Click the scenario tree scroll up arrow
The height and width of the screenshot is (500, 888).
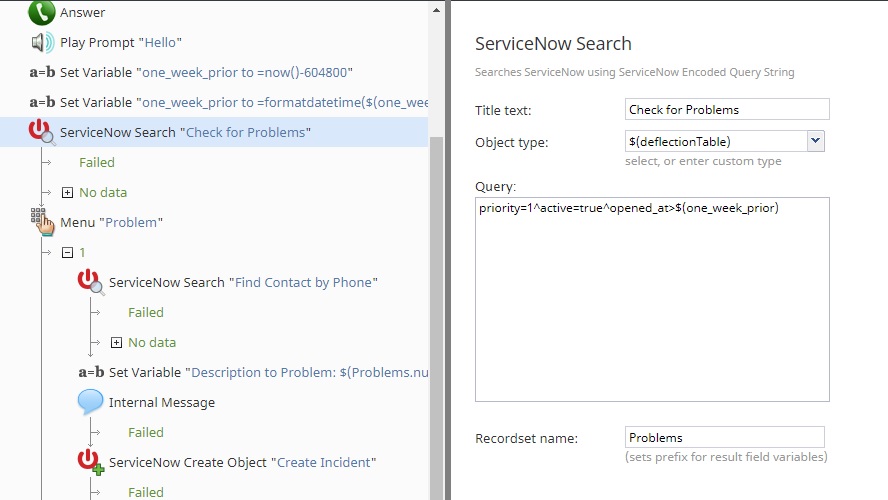click(436, 10)
